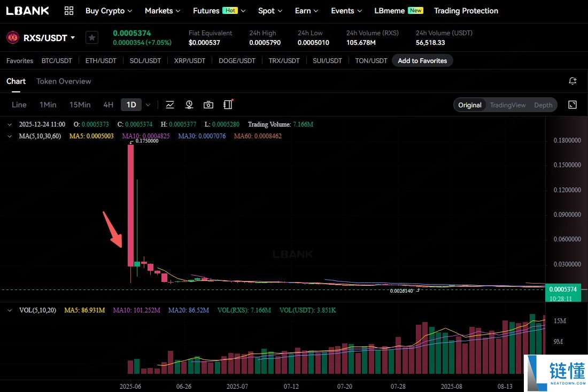Click the current price tag 0.0005374 on axis

click(563, 289)
